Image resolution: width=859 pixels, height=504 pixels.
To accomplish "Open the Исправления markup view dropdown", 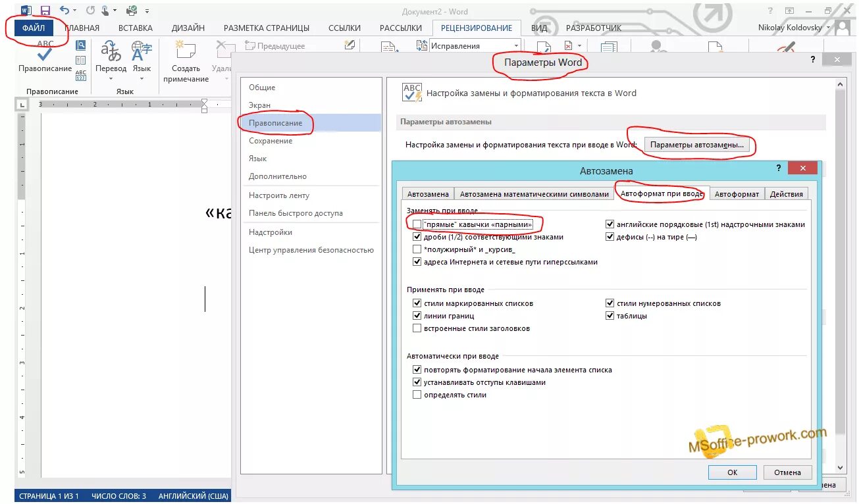I will [x=515, y=45].
